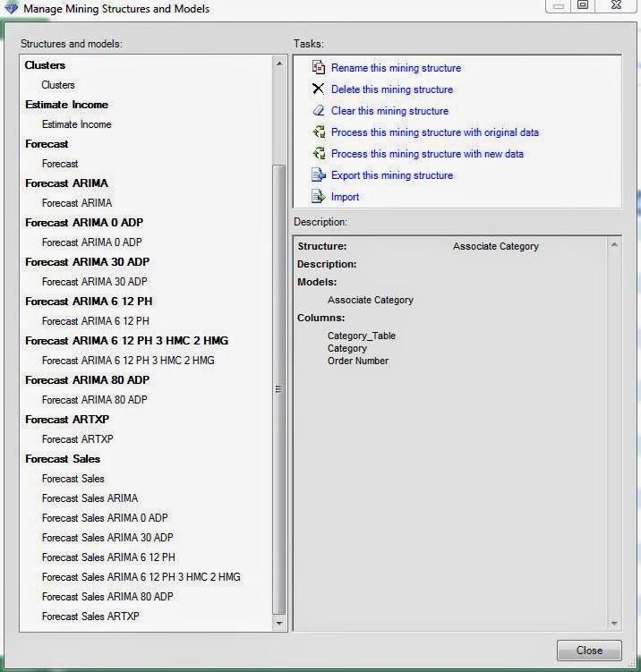Screen dimensions: 641x672
Task: Click Description pane scrollbar up arrow
Action: [x=614, y=244]
